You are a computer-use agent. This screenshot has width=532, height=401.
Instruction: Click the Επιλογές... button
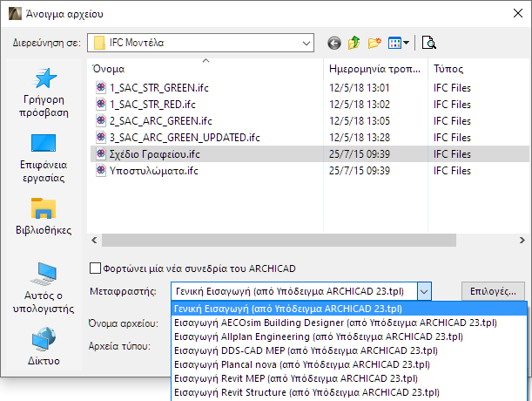[x=493, y=291]
